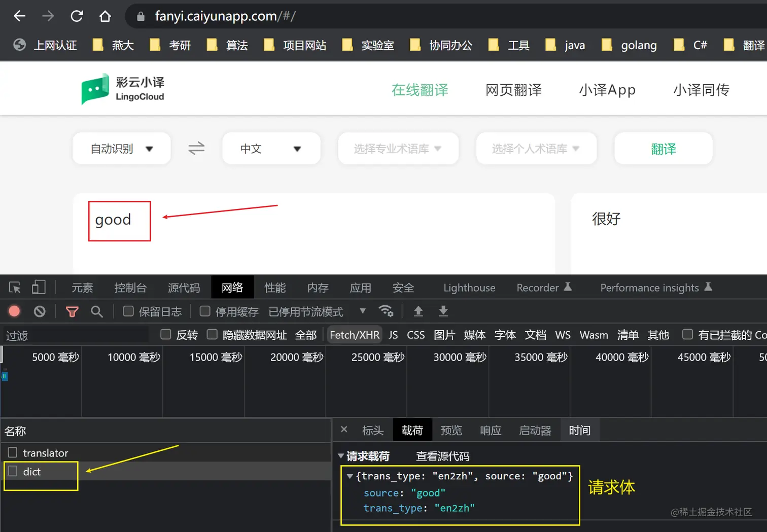Open the 选择个人术语库 dropdown
Viewport: 767px width, 532px height.
[x=536, y=149]
